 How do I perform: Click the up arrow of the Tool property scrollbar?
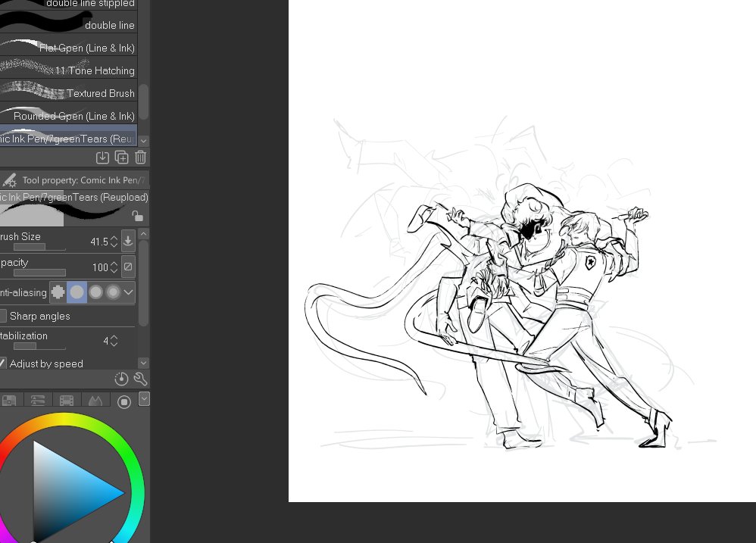[143, 234]
